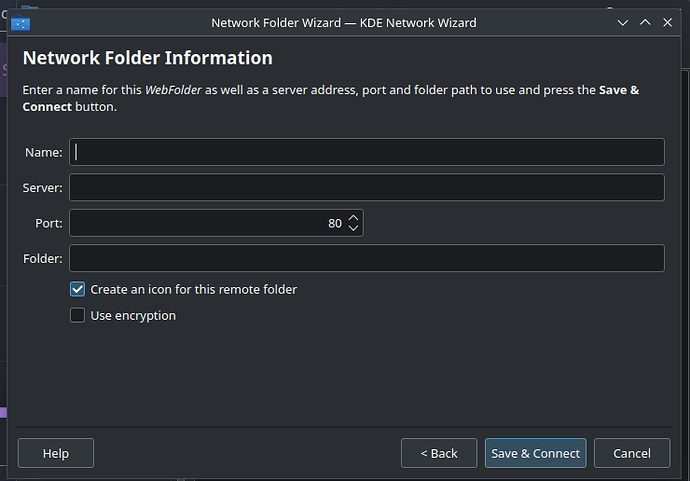Click into the Server address field
Image resolution: width=690 pixels, height=481 pixels.
(366, 188)
